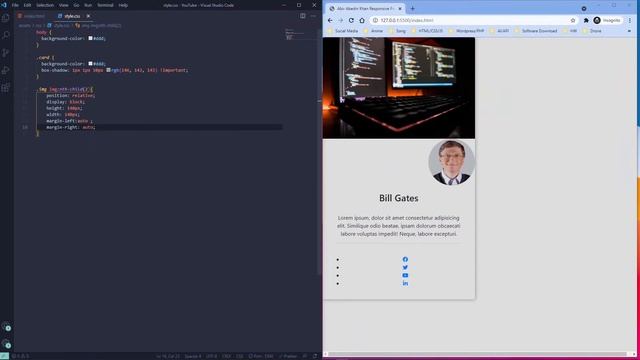Viewport: 640px width, 360px height.
Task: Open the Drone bookmarks folder
Action: click(592, 31)
